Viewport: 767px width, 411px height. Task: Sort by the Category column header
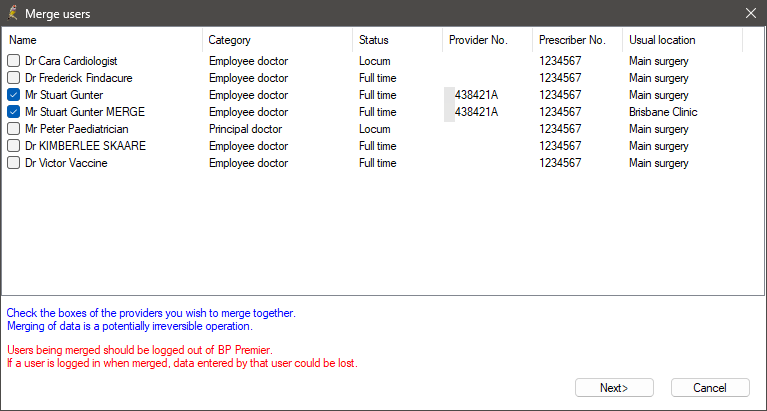coord(278,40)
